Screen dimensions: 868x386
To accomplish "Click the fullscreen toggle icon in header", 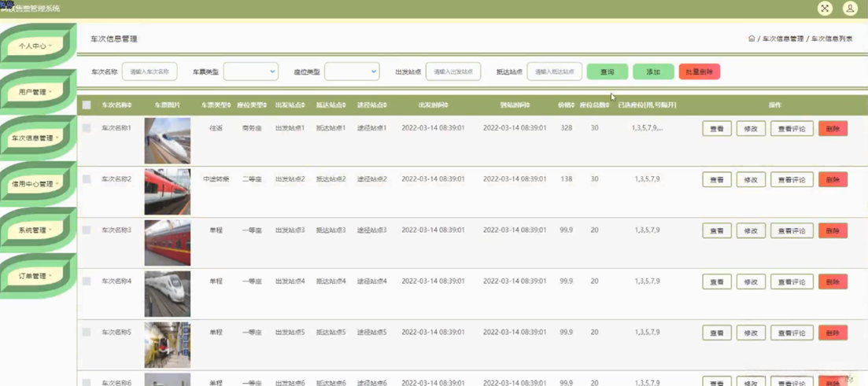I will pyautogui.click(x=825, y=9).
